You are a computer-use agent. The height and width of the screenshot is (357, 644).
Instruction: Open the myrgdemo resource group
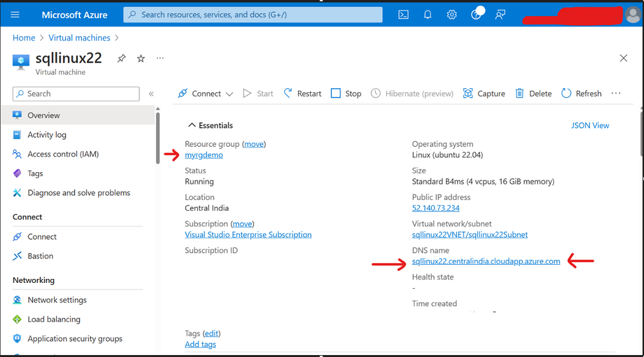204,155
